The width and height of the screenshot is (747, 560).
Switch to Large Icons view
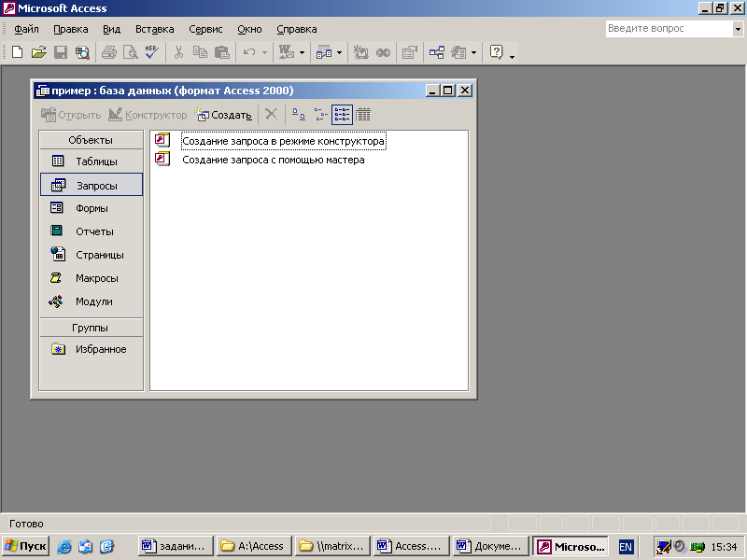pyautogui.click(x=299, y=114)
